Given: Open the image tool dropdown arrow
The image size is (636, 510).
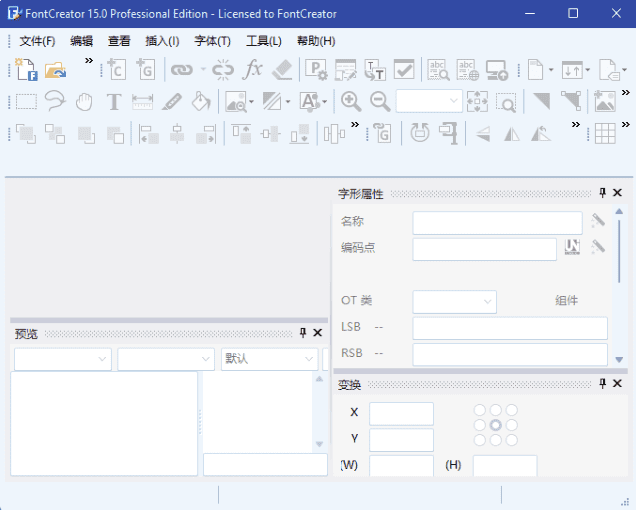Looking at the screenshot, I should click(x=252, y=101).
